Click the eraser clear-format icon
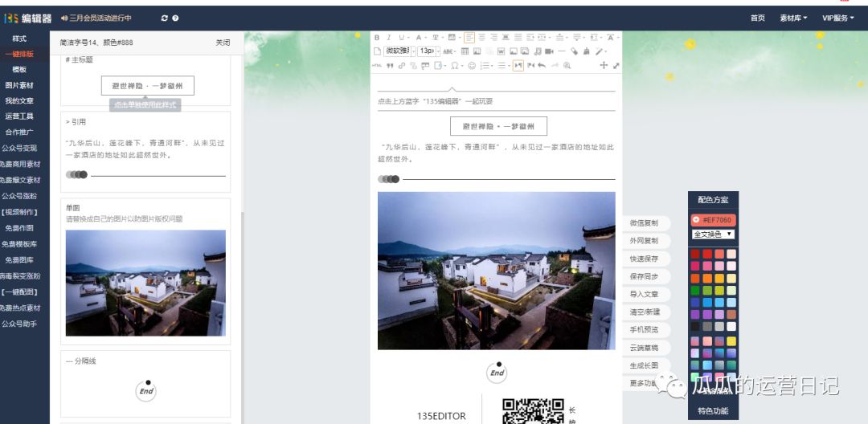The width and height of the screenshot is (868, 424). pos(574,51)
